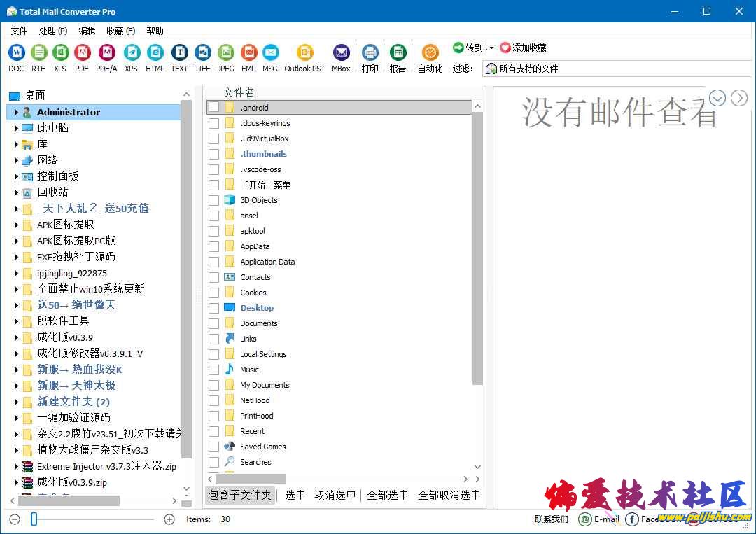Convert to Outlook PST icon
This screenshot has height=534, width=756.
coord(304,52)
